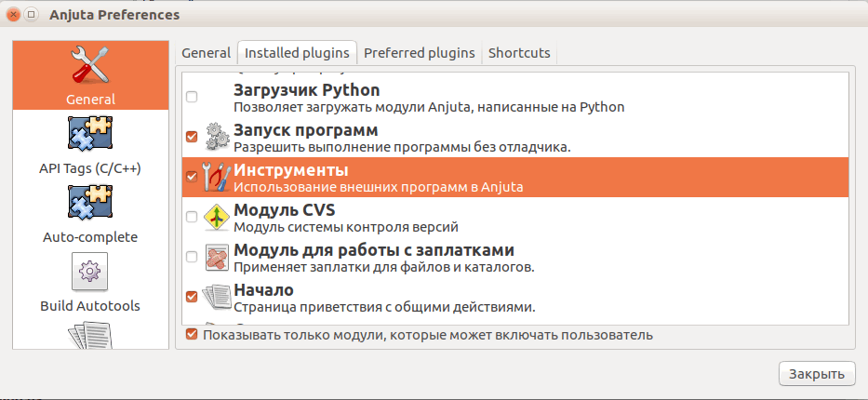This screenshot has height=400, width=868.
Task: Enable Модуль для работы с заплатками checkbox
Action: point(192,257)
